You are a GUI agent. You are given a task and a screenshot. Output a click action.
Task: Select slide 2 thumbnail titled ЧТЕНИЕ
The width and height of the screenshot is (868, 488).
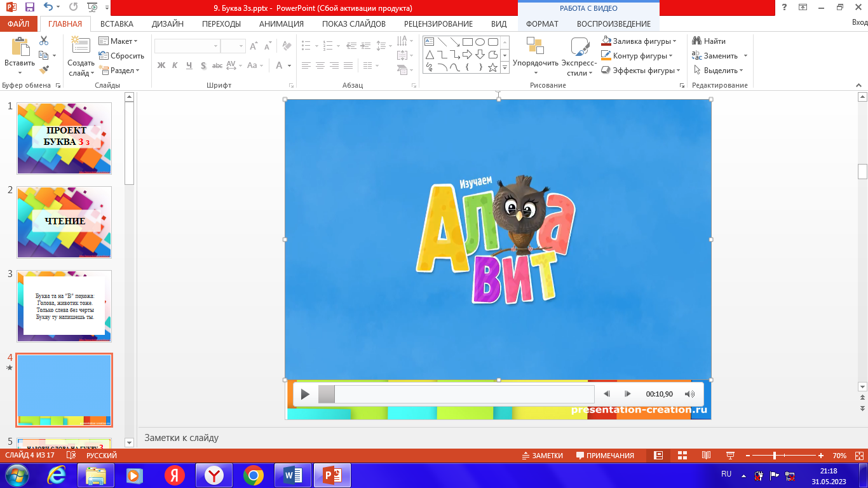tap(64, 222)
